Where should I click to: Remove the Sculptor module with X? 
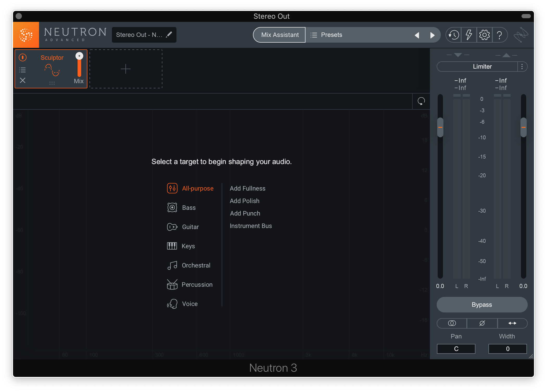[23, 80]
